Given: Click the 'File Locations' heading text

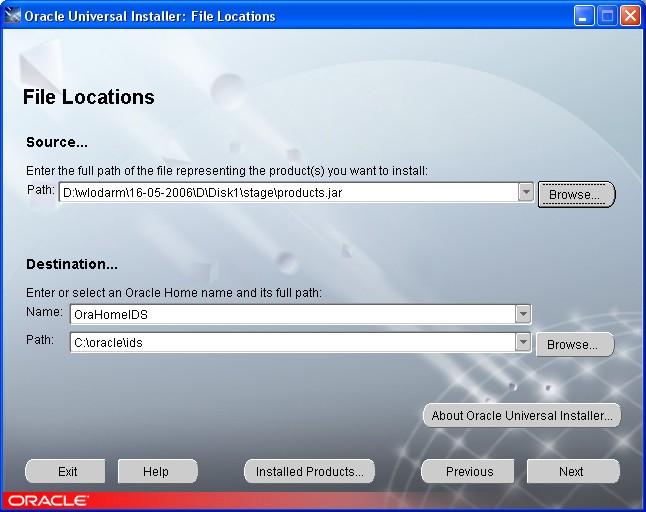Looking at the screenshot, I should point(89,97).
